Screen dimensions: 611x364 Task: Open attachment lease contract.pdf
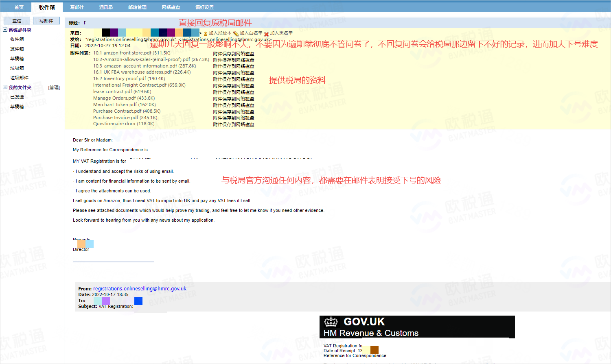tap(122, 92)
